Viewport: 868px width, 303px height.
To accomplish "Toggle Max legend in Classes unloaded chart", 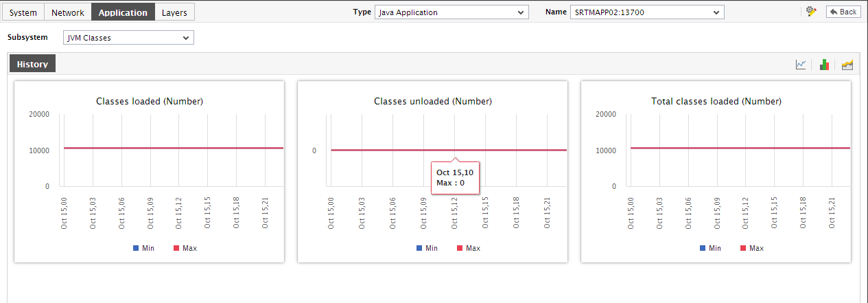I will (x=468, y=248).
